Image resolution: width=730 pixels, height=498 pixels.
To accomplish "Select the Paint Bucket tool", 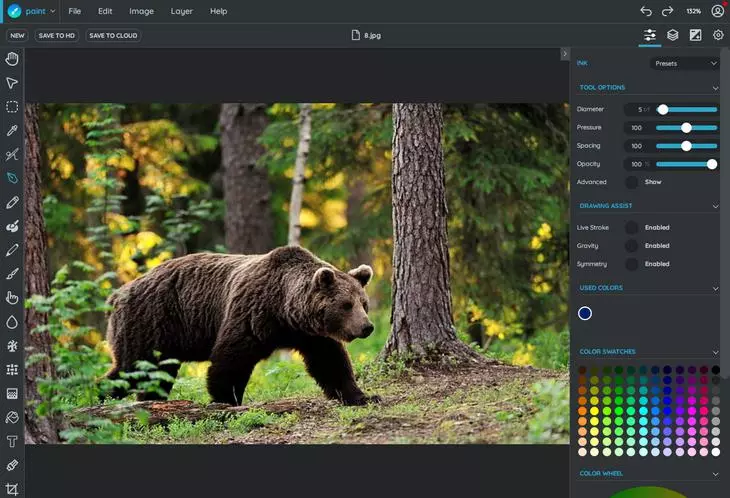I will tap(12, 417).
